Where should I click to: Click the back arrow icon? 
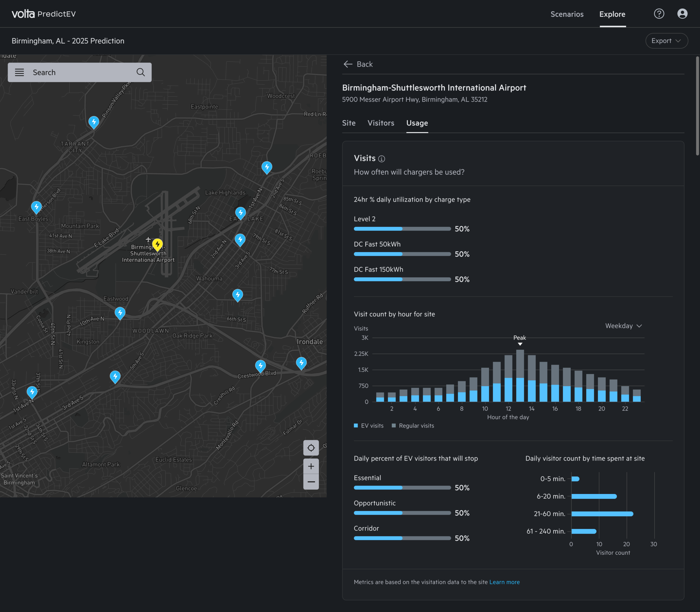tap(348, 64)
